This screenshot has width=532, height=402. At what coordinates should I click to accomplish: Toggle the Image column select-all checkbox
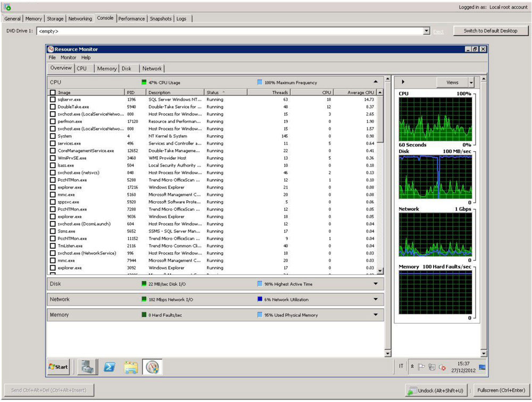pos(53,92)
